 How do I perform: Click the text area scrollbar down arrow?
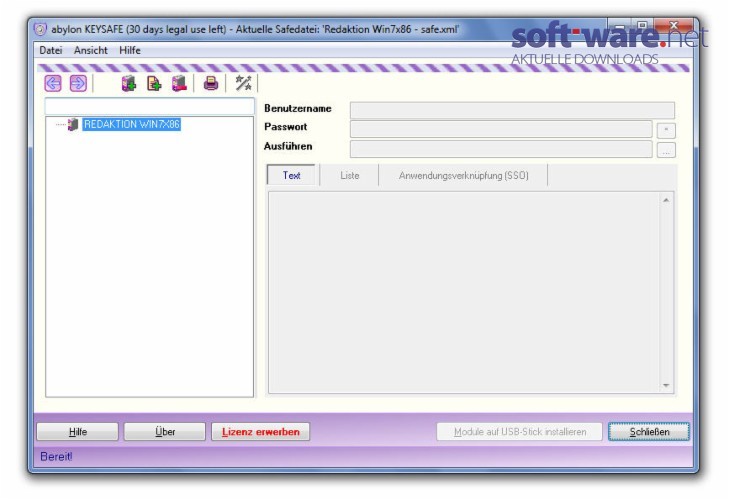click(666, 385)
